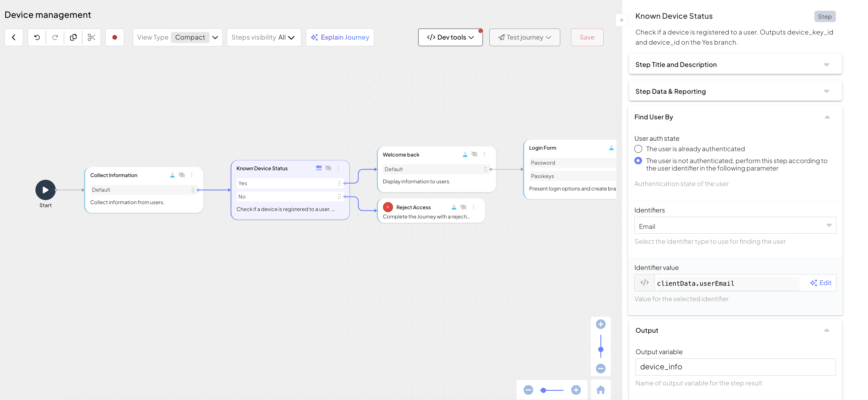Click user icon on Reject Access node
Screen dimensions: 868x400
tap(454, 207)
